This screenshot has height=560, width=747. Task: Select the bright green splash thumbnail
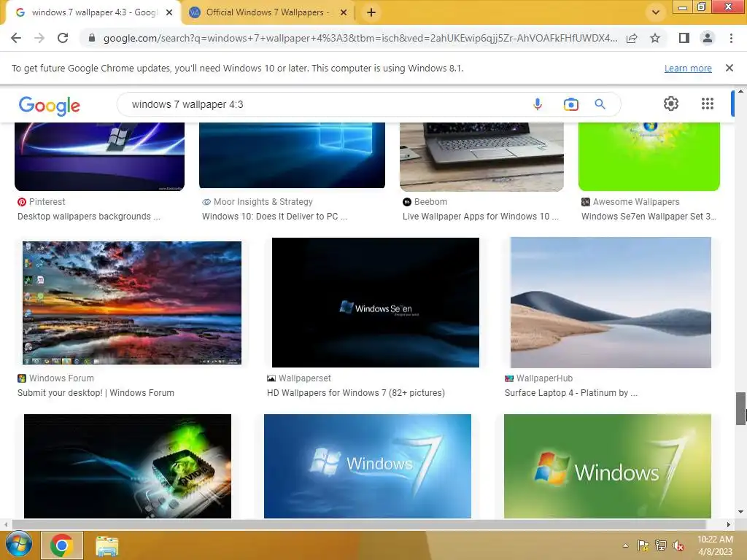coord(649,157)
